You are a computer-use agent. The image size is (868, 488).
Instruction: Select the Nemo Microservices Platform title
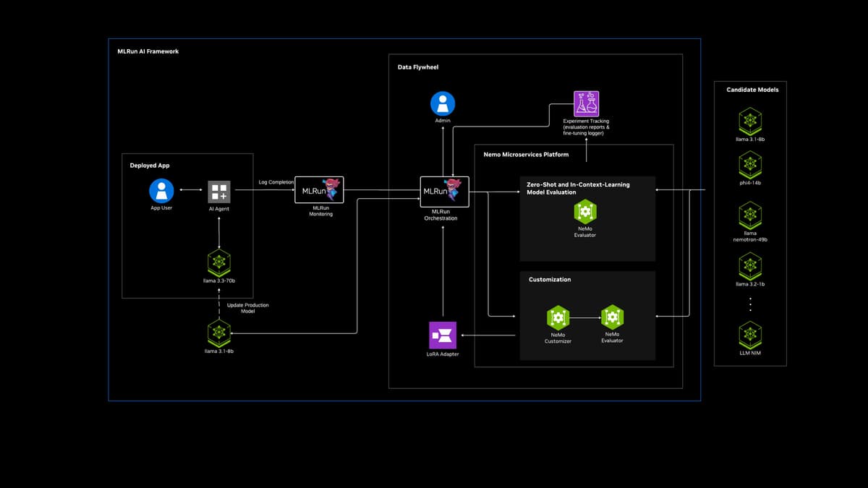[526, 155]
